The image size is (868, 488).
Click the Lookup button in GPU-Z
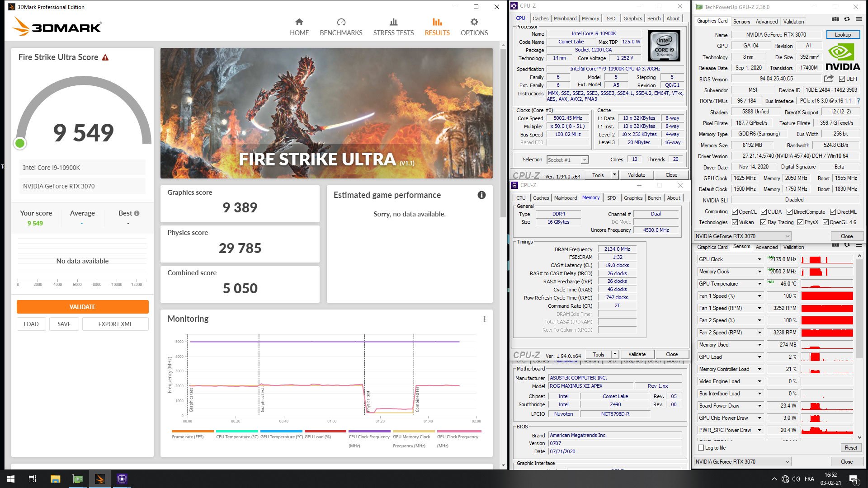tap(843, 35)
